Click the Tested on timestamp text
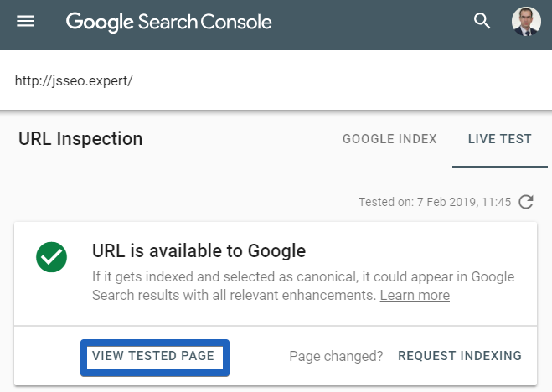The image size is (552, 392). click(434, 202)
